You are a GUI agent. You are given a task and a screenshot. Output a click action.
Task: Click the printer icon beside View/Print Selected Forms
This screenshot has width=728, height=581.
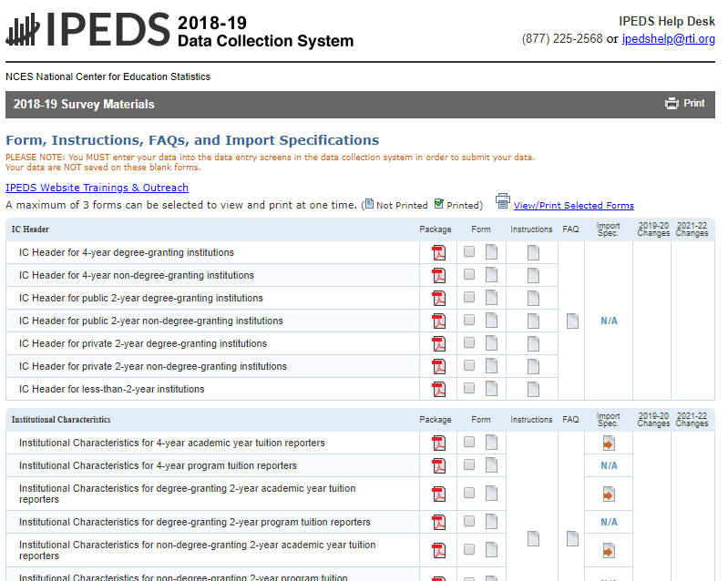pos(502,201)
